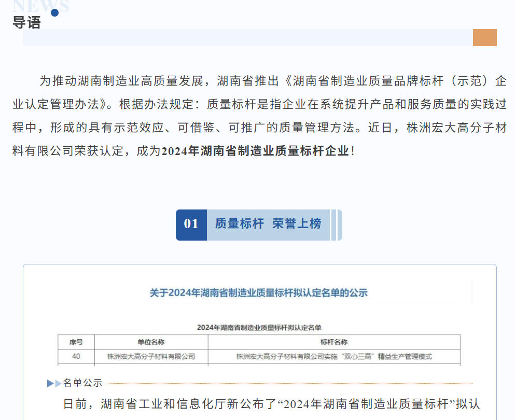
Task: Click the 标杆名称 table column header
Action: (x=334, y=342)
